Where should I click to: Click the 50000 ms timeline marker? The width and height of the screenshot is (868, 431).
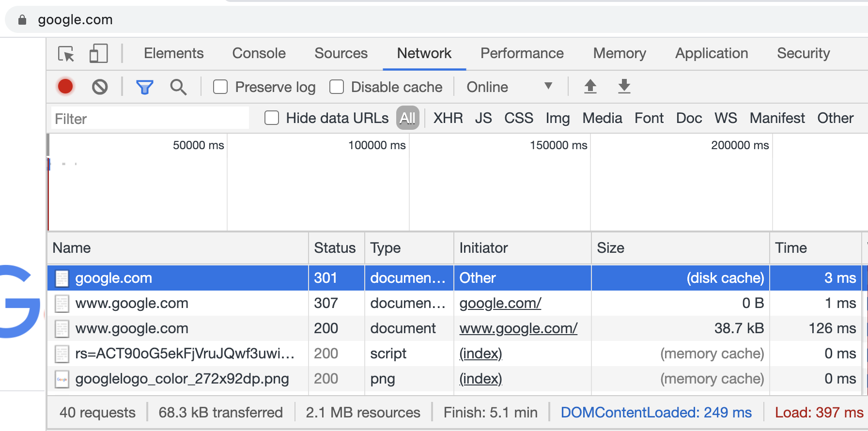(x=199, y=145)
